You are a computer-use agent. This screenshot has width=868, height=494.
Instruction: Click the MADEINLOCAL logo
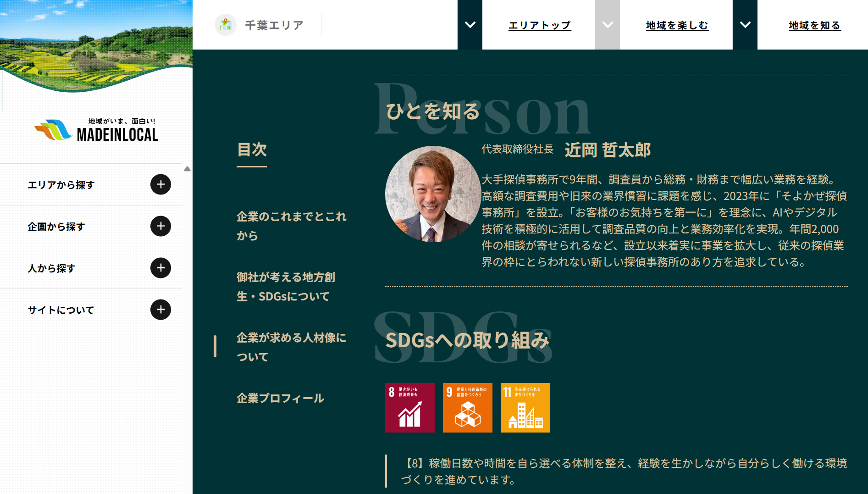96,130
